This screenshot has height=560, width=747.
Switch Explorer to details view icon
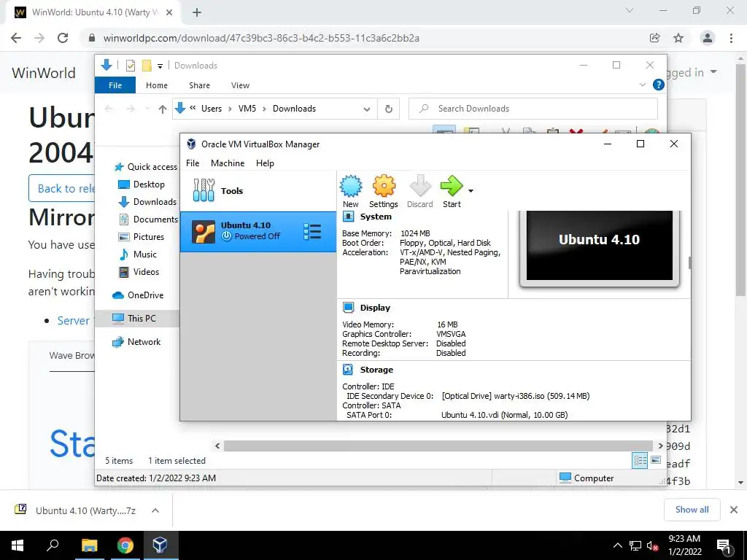tap(640, 461)
